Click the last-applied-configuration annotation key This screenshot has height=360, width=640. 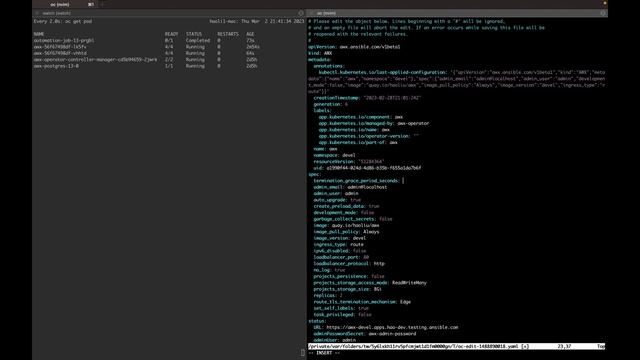tap(382, 72)
